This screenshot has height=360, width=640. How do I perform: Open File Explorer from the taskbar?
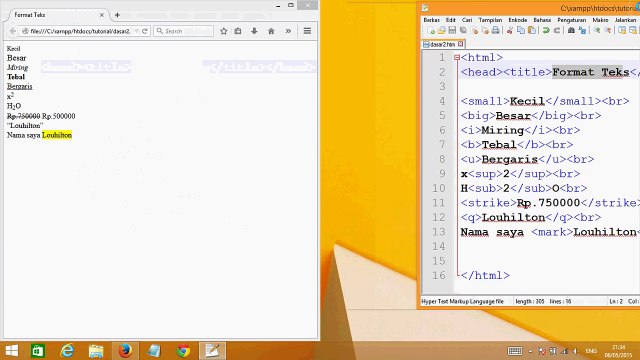[x=96, y=351]
